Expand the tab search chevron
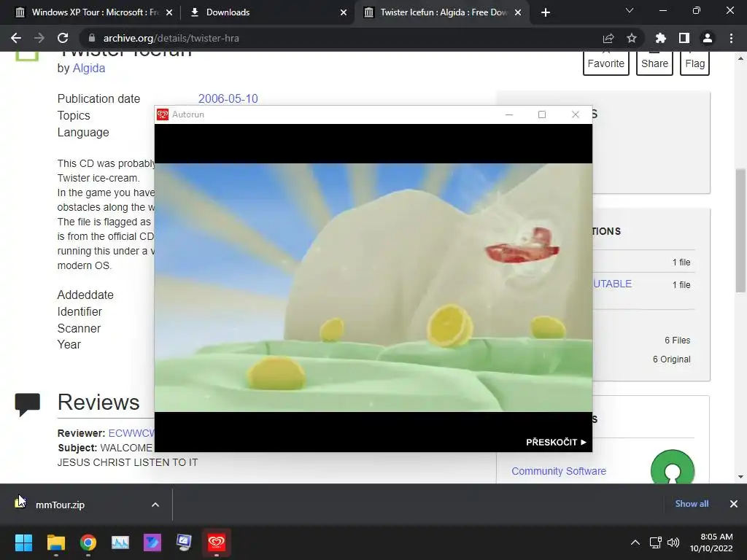The image size is (747, 560). [630, 10]
